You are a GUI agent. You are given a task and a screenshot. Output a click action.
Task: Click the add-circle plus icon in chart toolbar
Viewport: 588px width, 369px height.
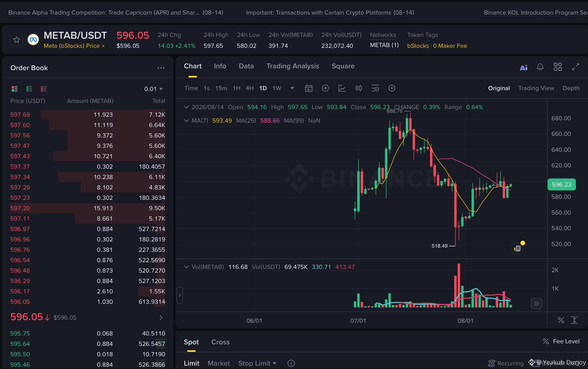pyautogui.click(x=325, y=88)
